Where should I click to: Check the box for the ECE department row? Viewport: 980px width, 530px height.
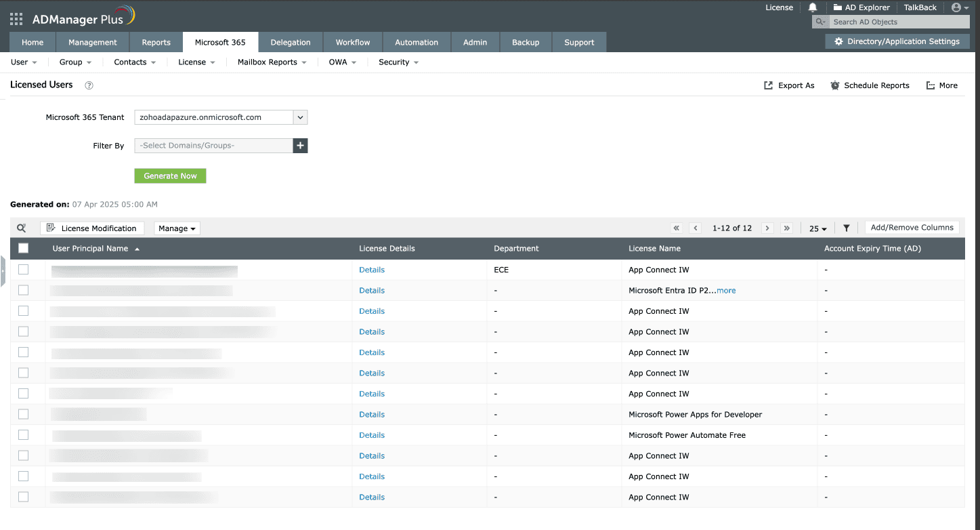coord(24,270)
